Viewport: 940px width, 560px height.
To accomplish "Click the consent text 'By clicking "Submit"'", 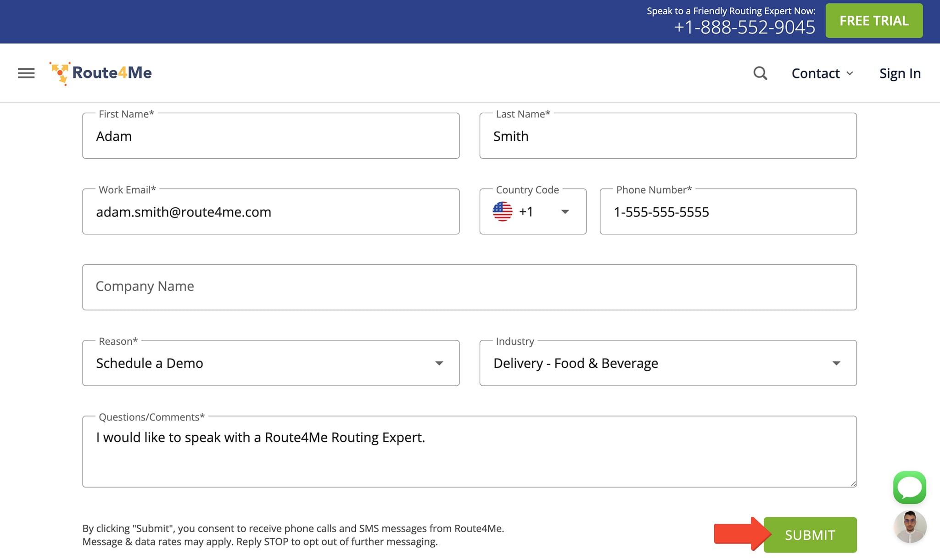I will [129, 528].
